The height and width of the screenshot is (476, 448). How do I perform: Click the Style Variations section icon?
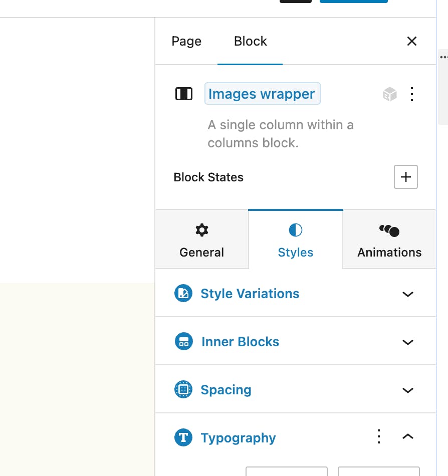coord(183,294)
